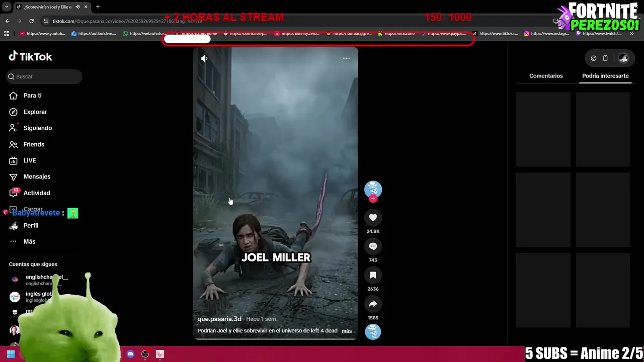Click the browser address bar URL
This screenshot has height=362, width=644.
point(127,21)
